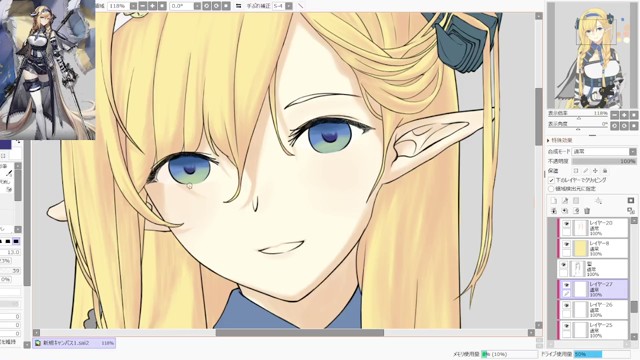
Task: Uncheck clipping to lower layer checkbox
Action: (x=551, y=180)
